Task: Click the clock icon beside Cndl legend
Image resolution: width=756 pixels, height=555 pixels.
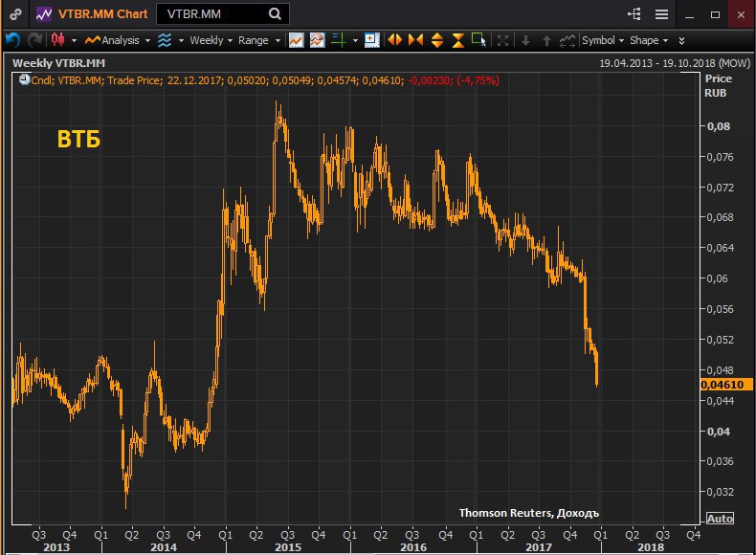Action: tap(25, 79)
